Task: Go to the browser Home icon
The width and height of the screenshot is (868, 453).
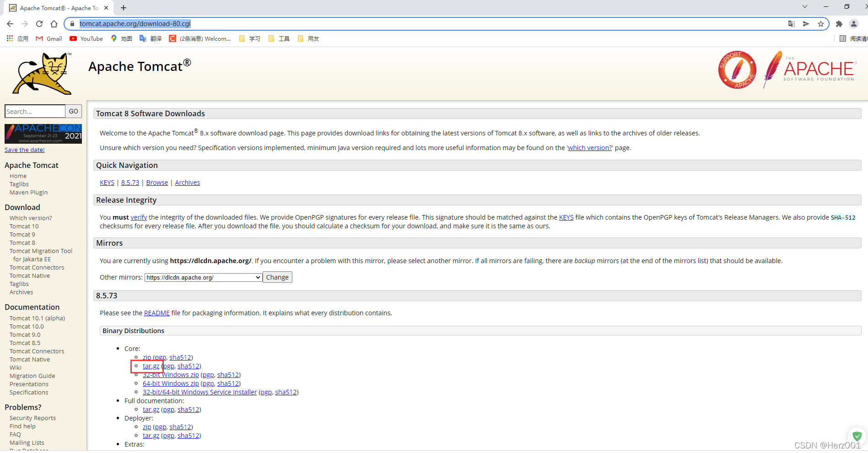Action: click(x=54, y=24)
